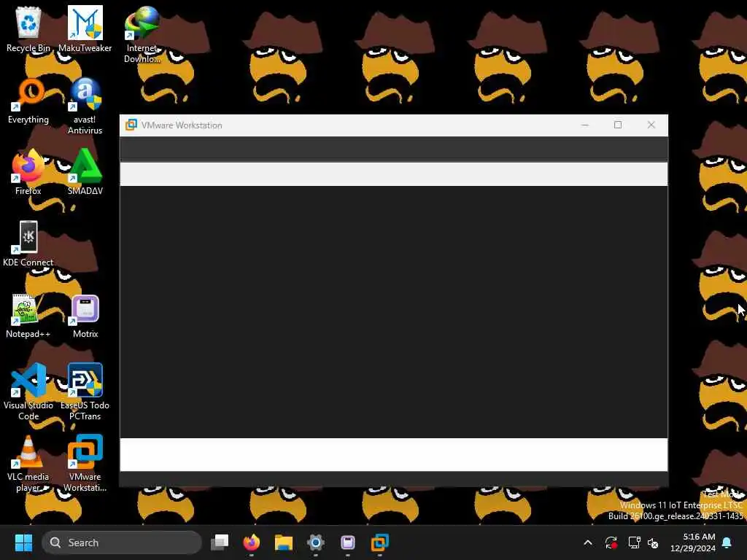
Task: Click the VMware logo in window title bar
Action: [x=131, y=125]
